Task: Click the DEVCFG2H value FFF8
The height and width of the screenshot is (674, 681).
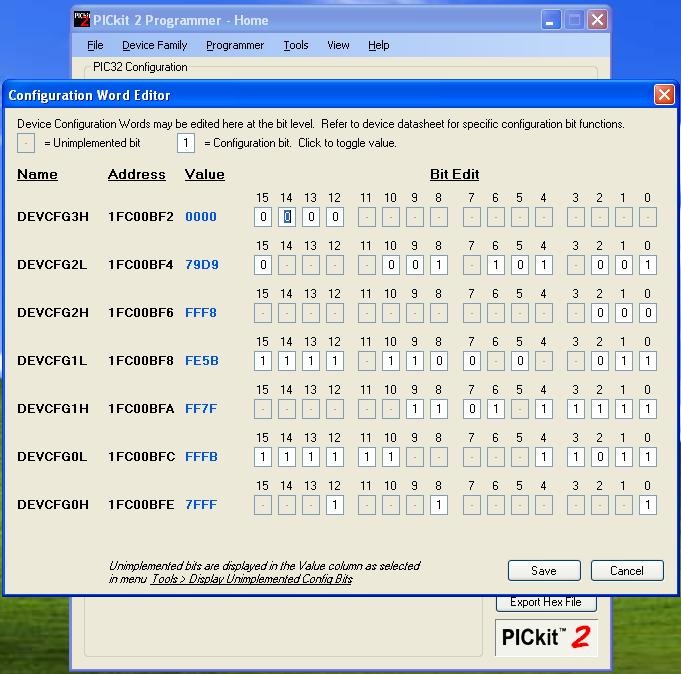Action: (x=201, y=313)
